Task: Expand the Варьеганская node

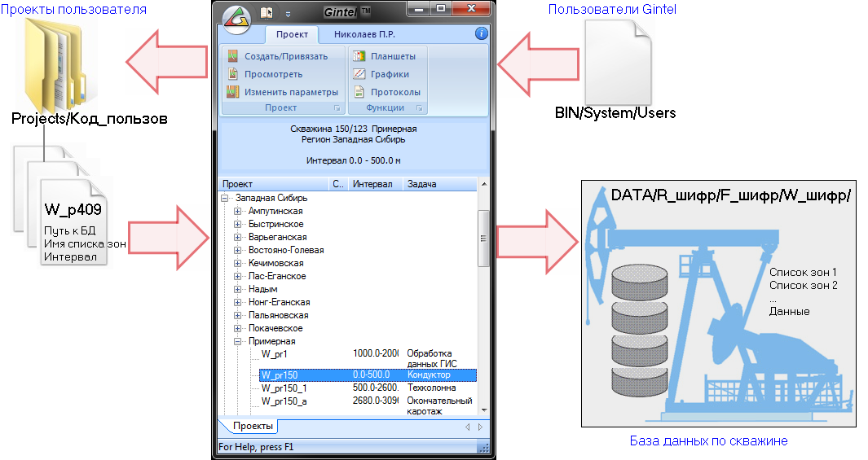Action: [237, 237]
